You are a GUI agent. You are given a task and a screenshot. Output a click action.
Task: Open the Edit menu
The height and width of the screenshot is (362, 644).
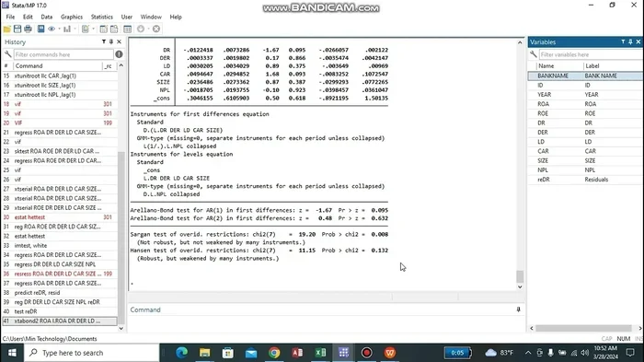(28, 17)
